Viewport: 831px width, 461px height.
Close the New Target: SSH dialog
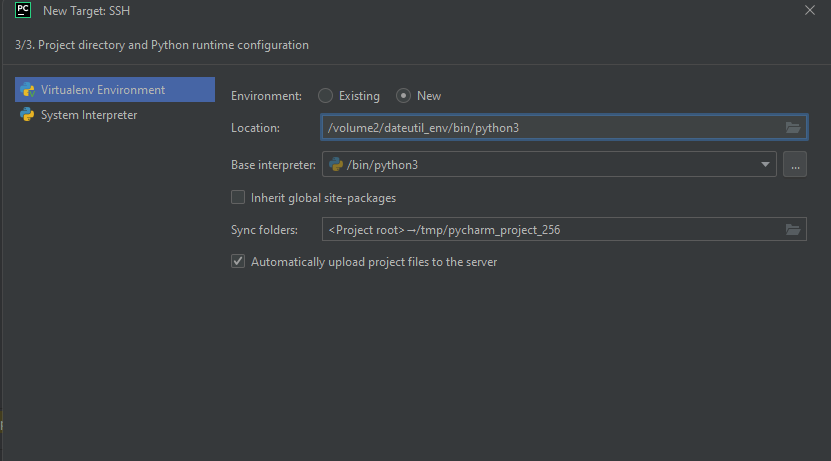tap(809, 10)
